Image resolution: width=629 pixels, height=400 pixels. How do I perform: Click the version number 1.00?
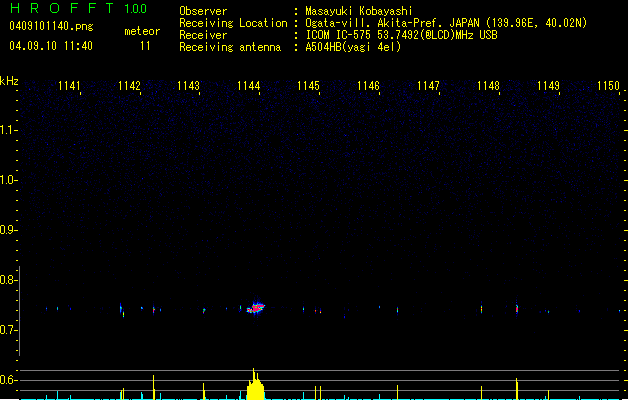tap(135, 9)
